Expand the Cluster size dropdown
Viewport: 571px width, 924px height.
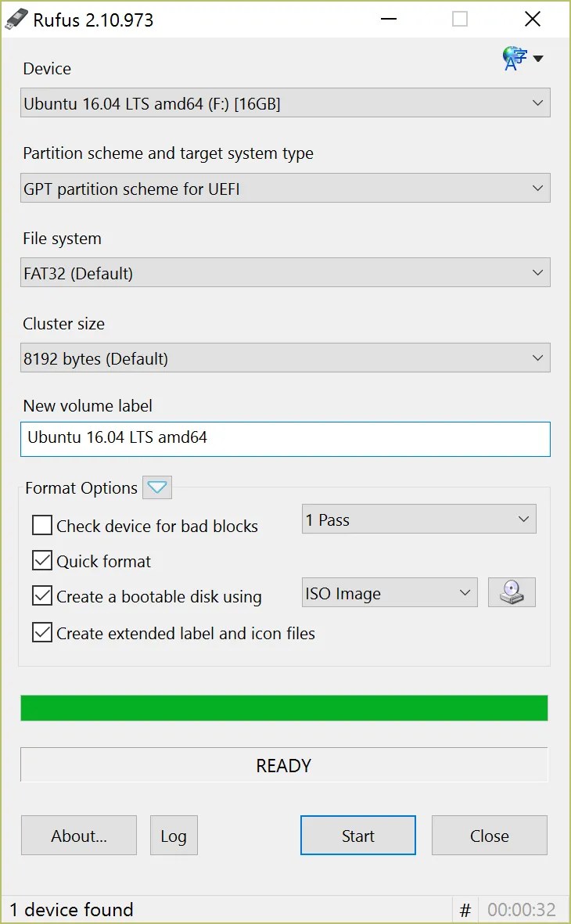(285, 358)
